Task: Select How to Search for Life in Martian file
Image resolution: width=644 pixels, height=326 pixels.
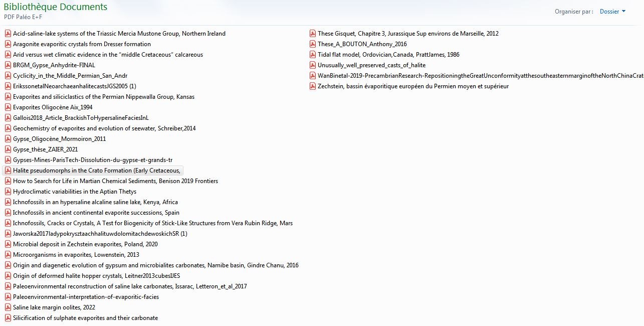Action: (x=115, y=181)
